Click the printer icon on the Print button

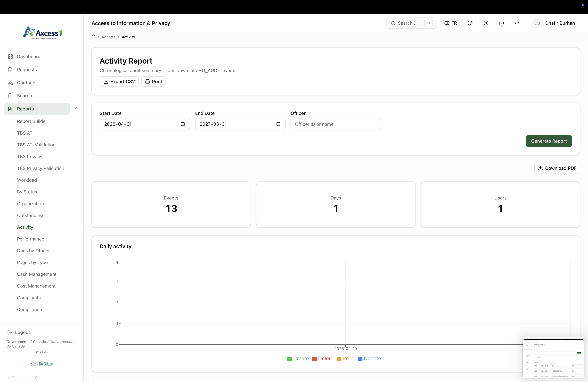pyautogui.click(x=147, y=82)
